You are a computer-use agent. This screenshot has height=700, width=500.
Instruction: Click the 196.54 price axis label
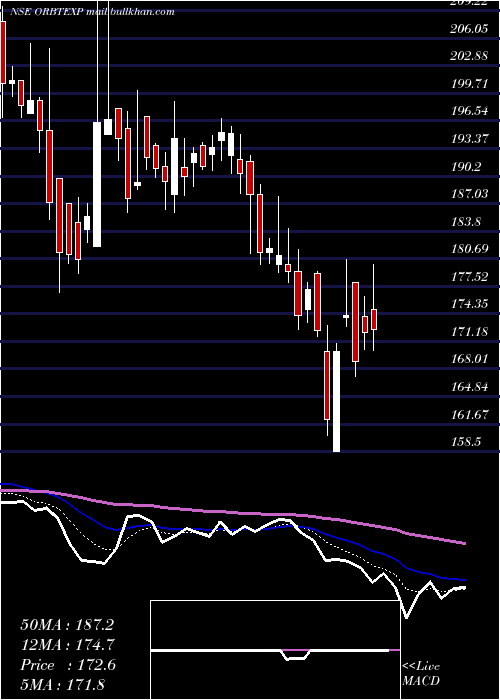pos(470,111)
